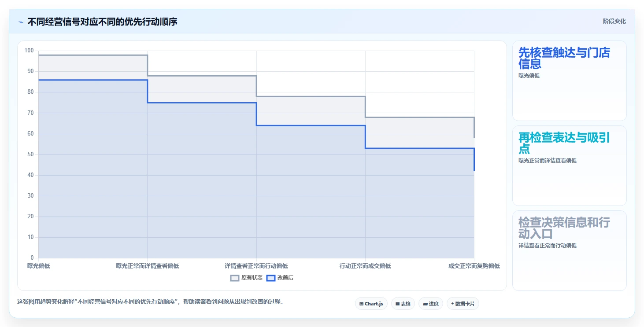Click 曝光正常而详情查看偏低 subtitle in second card
The height and width of the screenshot is (327, 644).
(548, 161)
